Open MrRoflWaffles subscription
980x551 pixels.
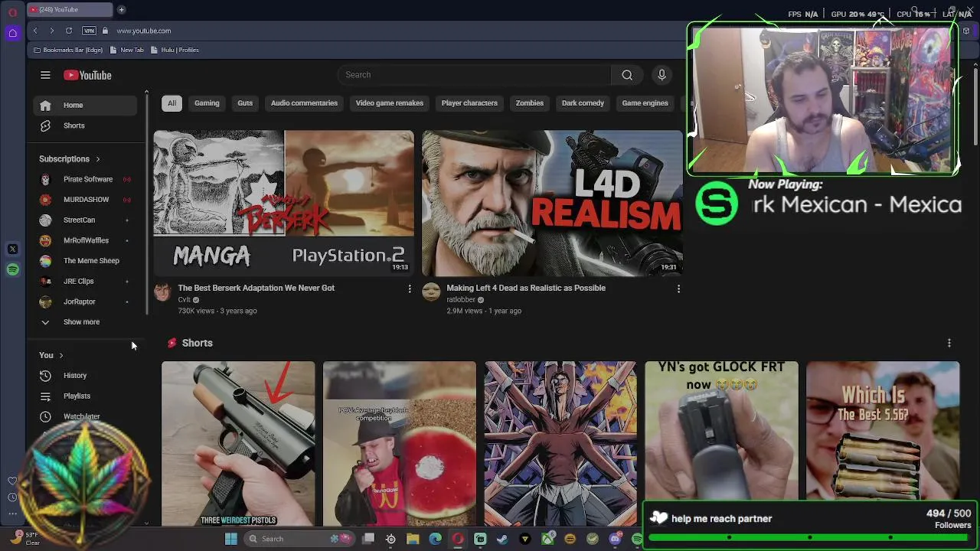tap(86, 240)
